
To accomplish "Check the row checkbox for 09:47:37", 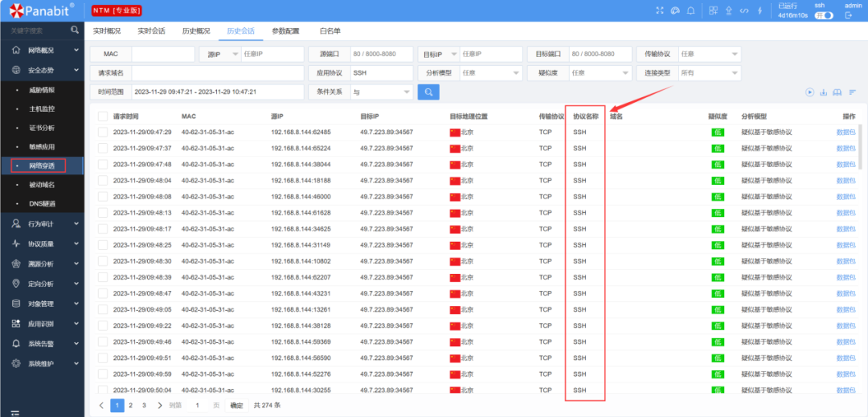I will point(102,148).
